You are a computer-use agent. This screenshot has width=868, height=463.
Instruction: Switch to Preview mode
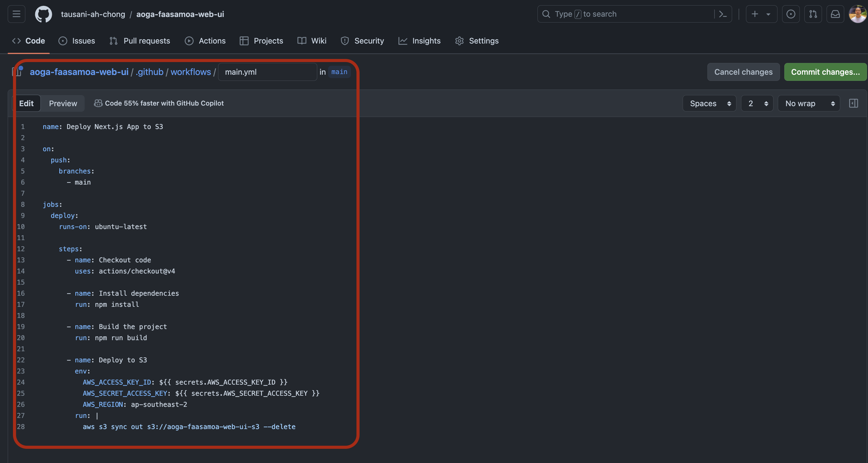point(63,103)
